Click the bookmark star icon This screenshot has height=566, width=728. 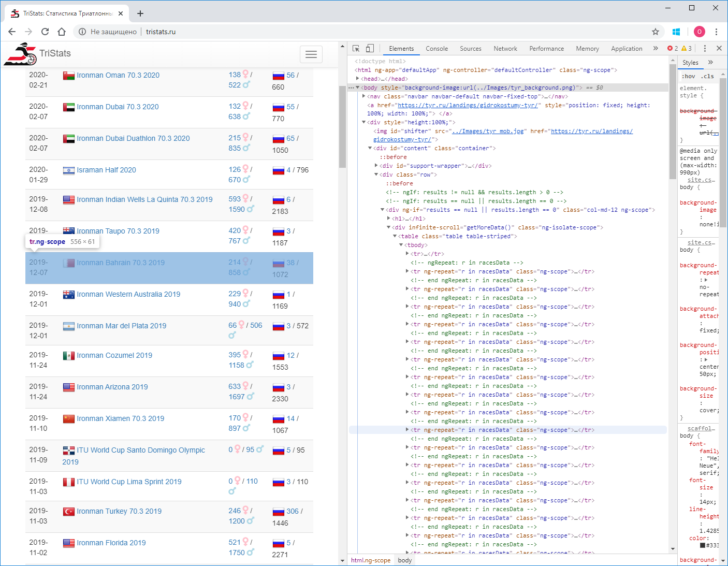[x=655, y=32]
